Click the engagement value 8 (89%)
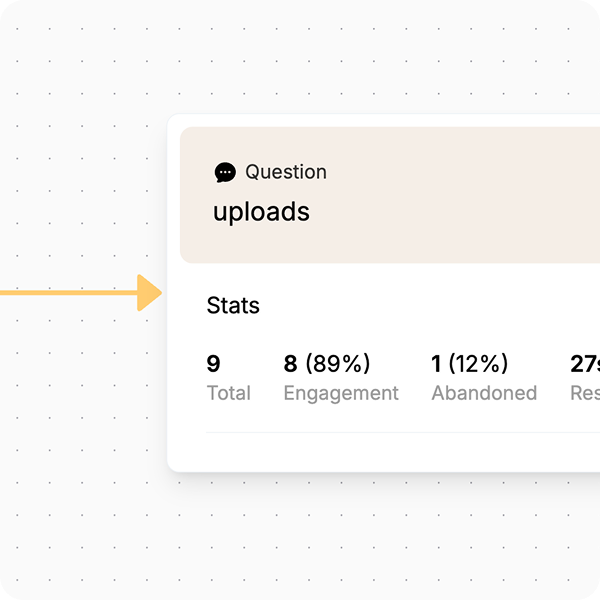The image size is (600, 600). click(327, 363)
